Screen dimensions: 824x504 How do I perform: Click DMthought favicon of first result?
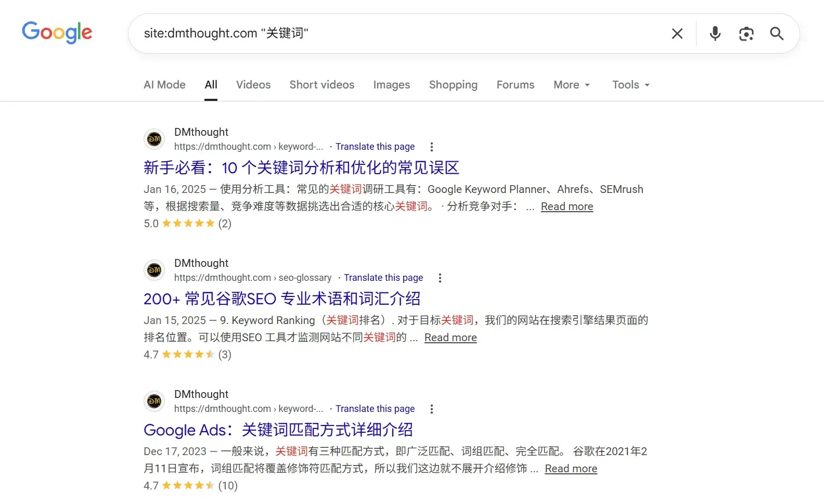(x=154, y=139)
